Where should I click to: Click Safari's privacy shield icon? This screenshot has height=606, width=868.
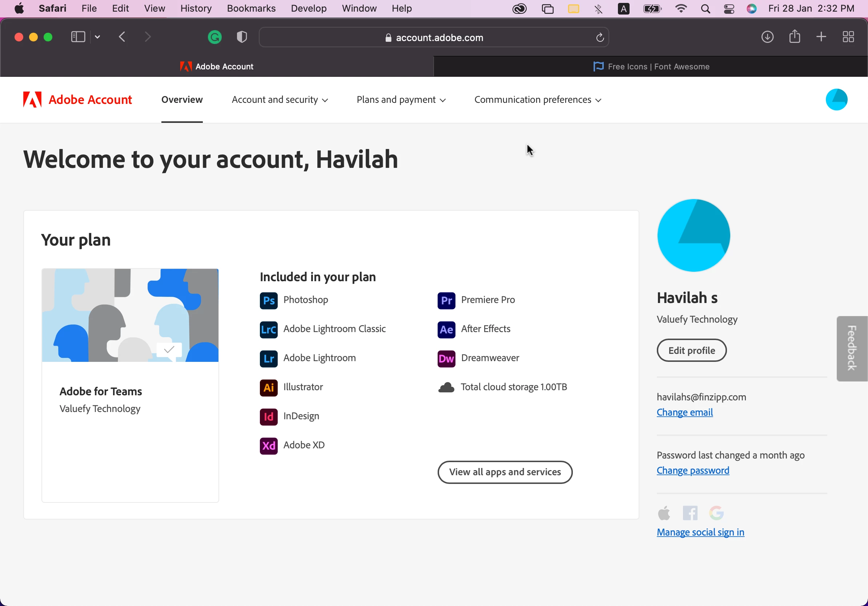point(242,37)
